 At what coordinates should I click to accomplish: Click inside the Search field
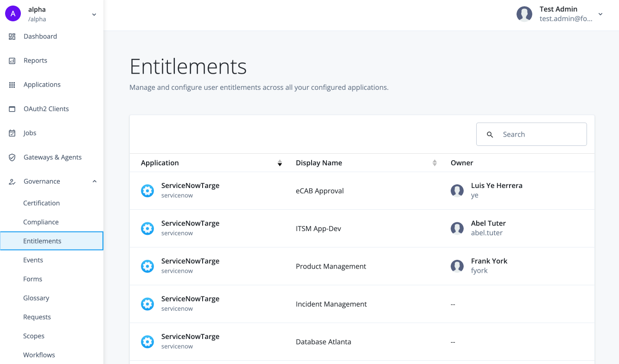pyautogui.click(x=533, y=134)
